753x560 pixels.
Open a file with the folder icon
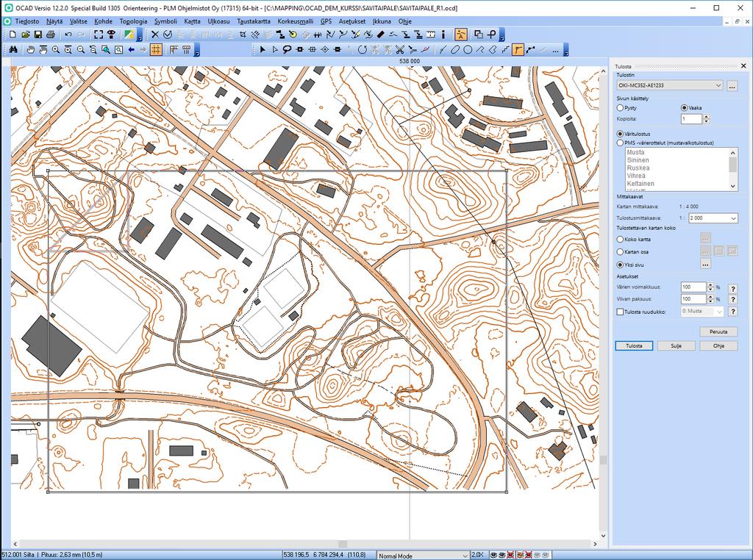point(26,35)
